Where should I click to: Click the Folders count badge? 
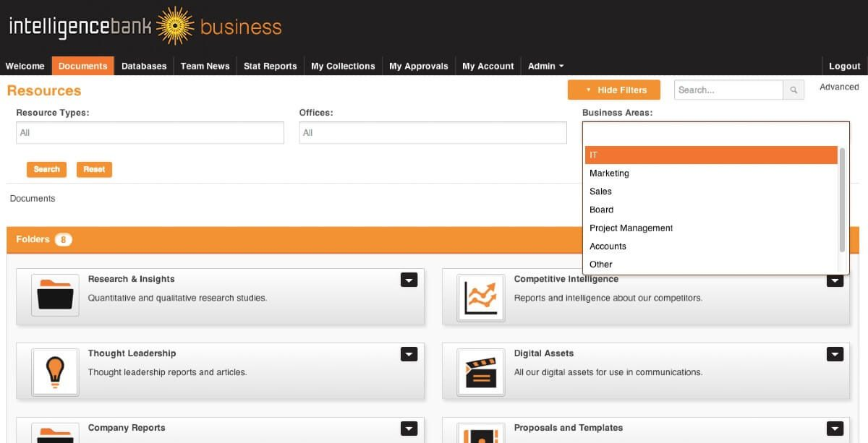(x=64, y=239)
